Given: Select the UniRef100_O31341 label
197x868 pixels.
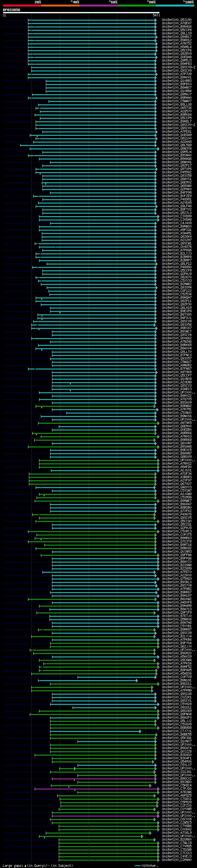Looking at the screenshot, I should (176, 772).
